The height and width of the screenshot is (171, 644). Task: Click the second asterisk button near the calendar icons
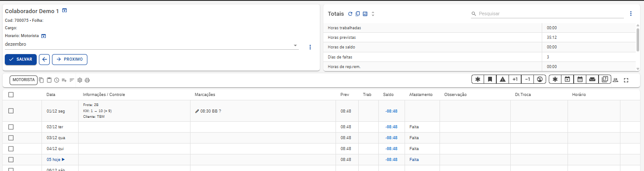click(x=555, y=79)
